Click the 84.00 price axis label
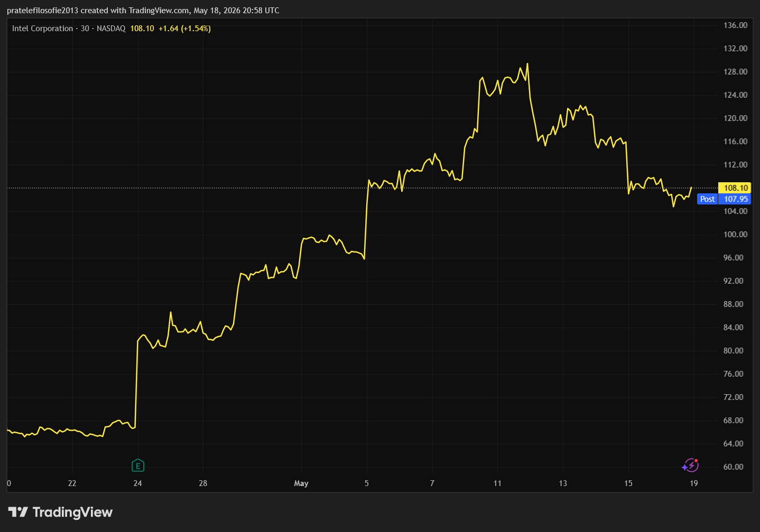This screenshot has width=760, height=532. tap(733, 328)
